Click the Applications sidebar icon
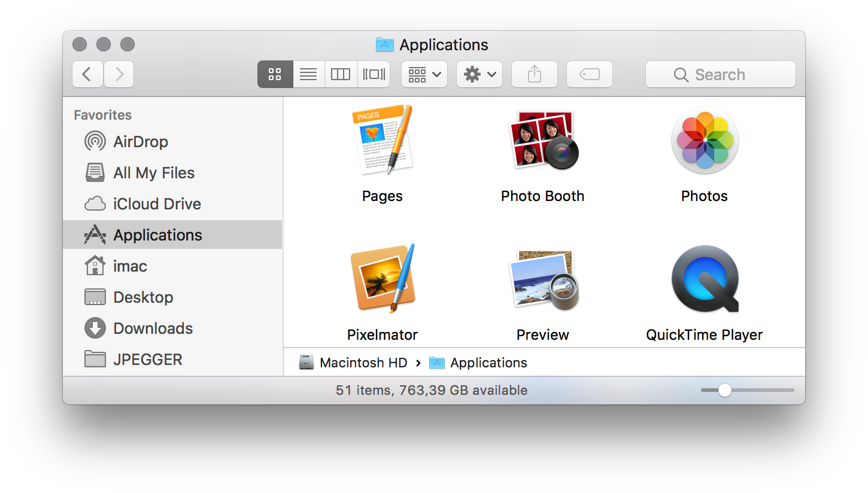This screenshot has width=868, height=493. pyautogui.click(x=95, y=235)
